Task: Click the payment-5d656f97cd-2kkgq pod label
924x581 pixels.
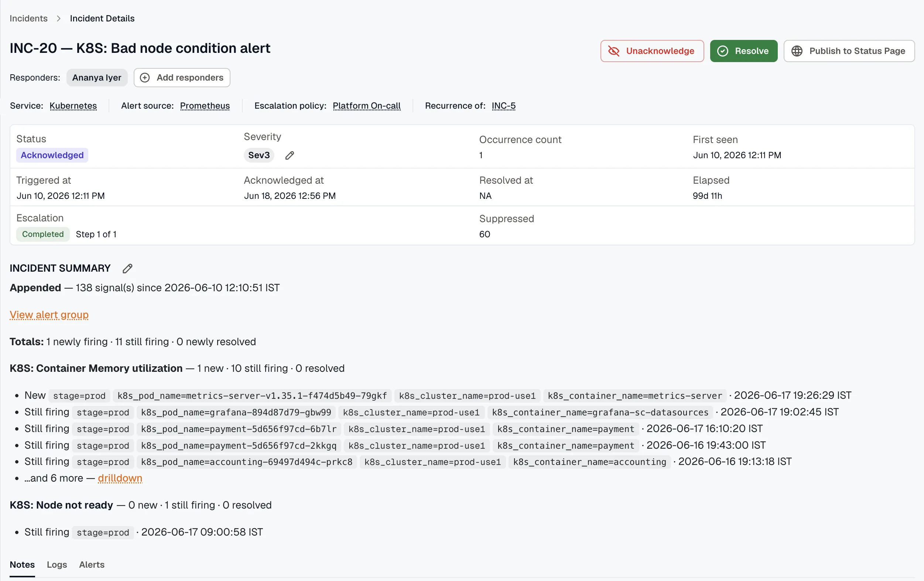Action: coord(239,445)
